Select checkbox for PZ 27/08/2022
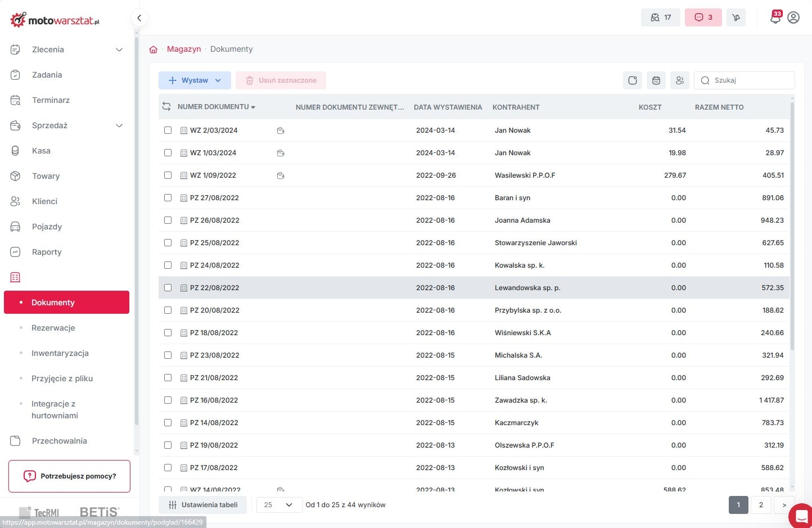 [168, 197]
